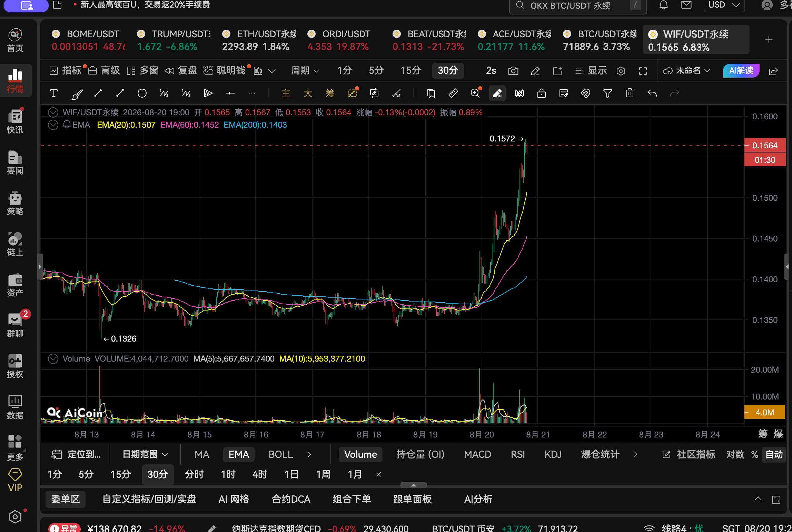This screenshot has width=792, height=532.
Task: Open 资产 assets in sidebar
Action: (15, 285)
